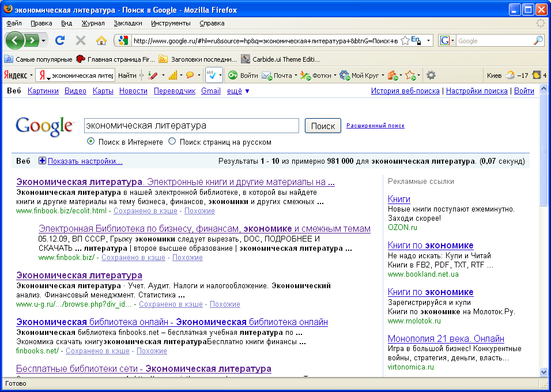This screenshot has width=551, height=392.
Task: Open the Самые популярные bookmark folder
Action: pos(38,59)
